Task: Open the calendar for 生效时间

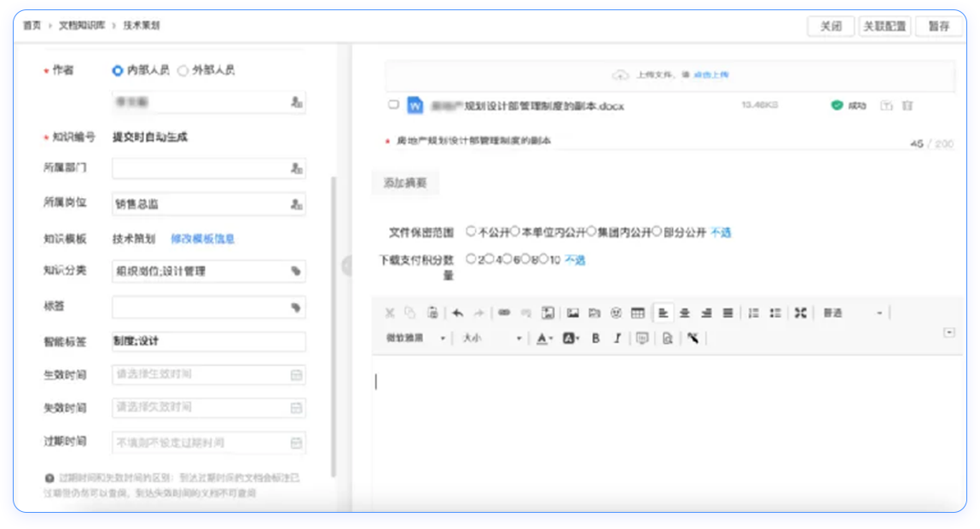Action: (296, 375)
